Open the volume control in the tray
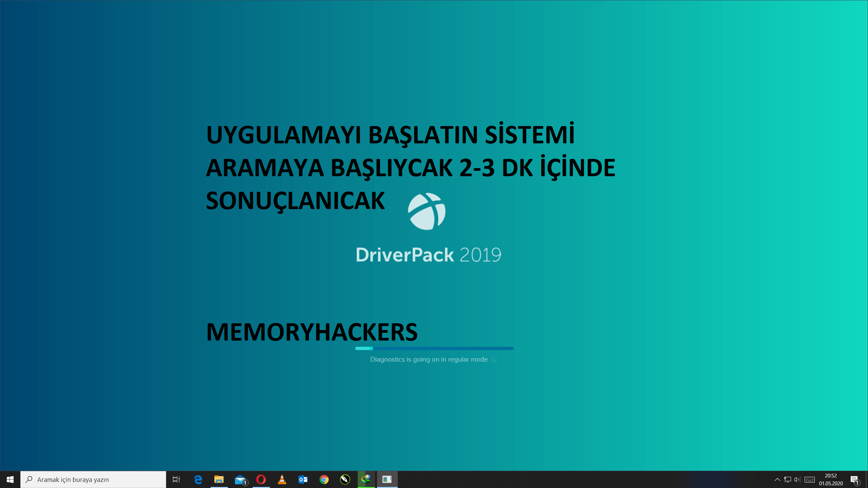The width and height of the screenshot is (868, 488). 797,480
